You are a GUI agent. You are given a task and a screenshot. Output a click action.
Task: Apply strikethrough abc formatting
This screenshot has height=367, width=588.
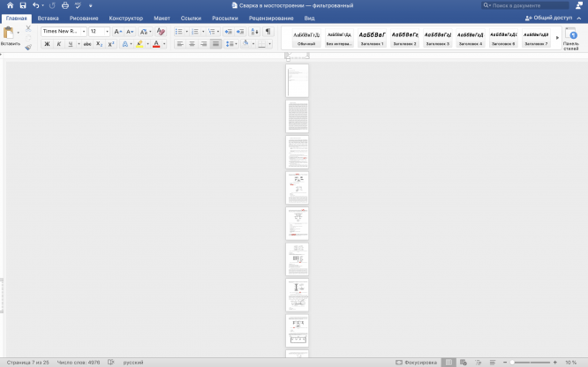(87, 44)
